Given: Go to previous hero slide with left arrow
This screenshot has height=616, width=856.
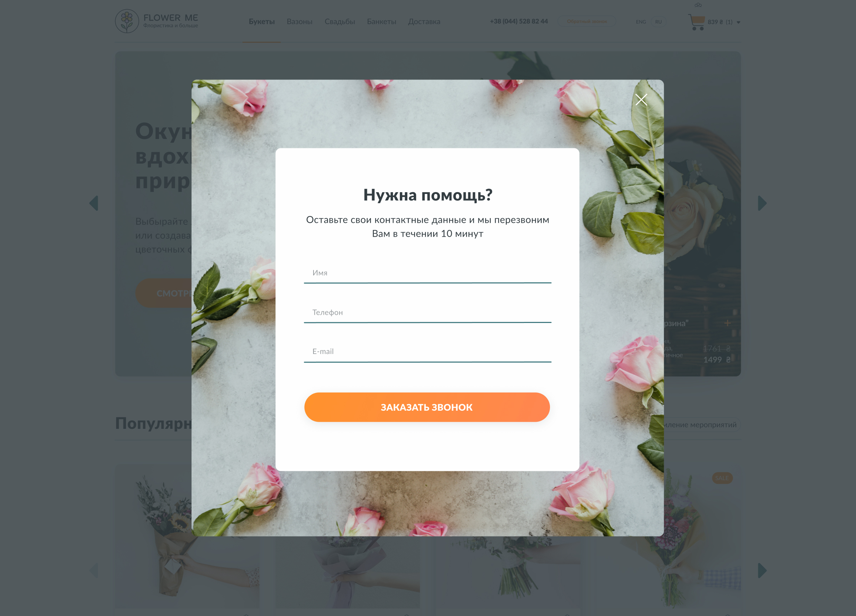Looking at the screenshot, I should [93, 203].
